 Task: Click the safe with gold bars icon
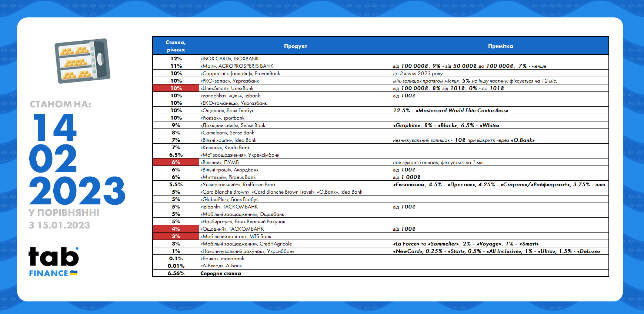pyautogui.click(x=82, y=61)
